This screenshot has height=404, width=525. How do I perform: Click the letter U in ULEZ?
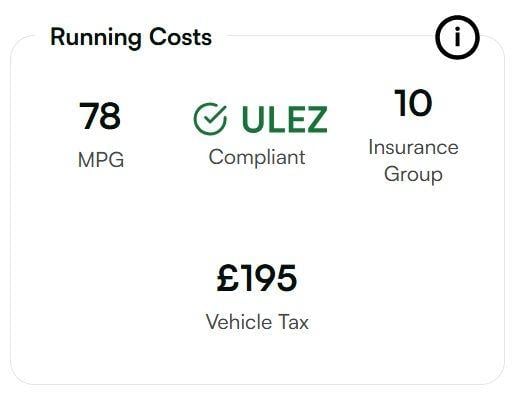click(x=253, y=119)
